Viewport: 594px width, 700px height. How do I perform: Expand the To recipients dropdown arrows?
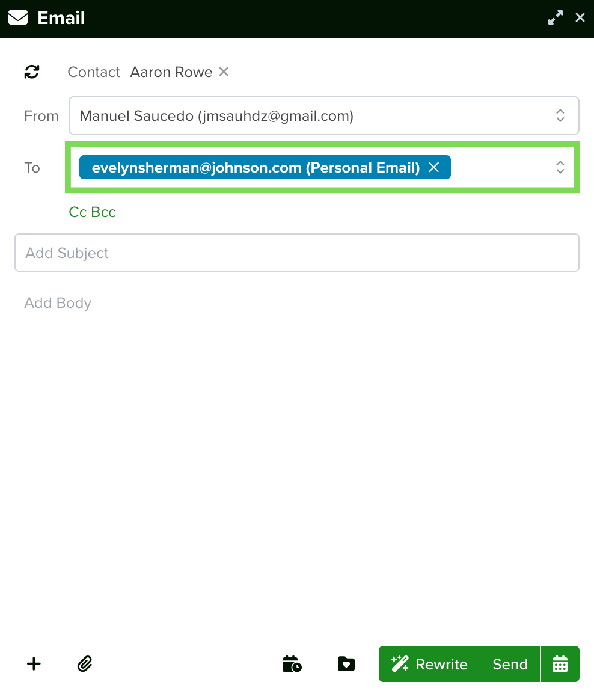tap(560, 167)
